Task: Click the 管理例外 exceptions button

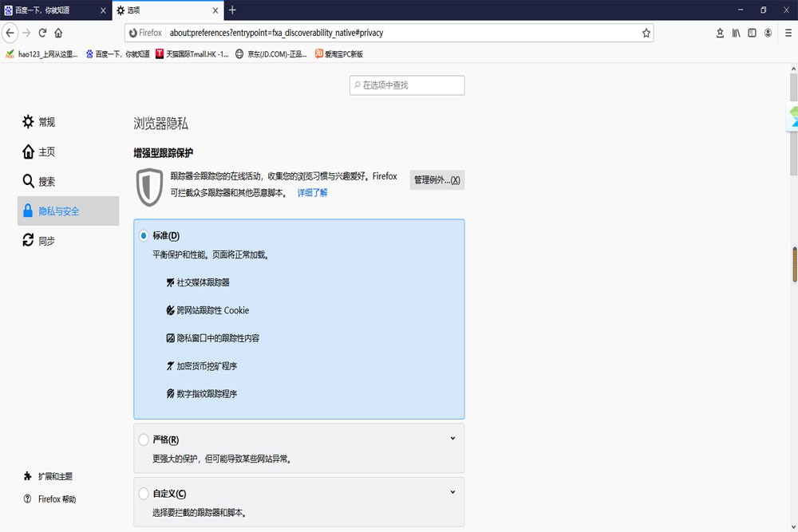Action: pyautogui.click(x=437, y=180)
